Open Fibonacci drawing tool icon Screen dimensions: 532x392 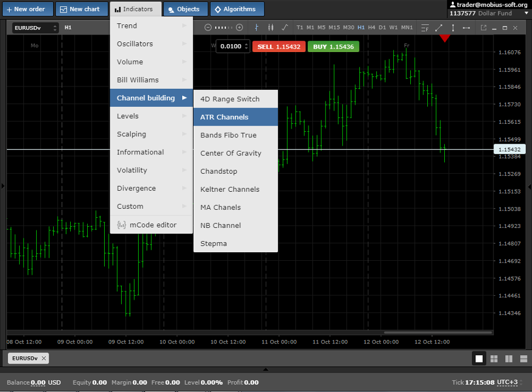425,28
